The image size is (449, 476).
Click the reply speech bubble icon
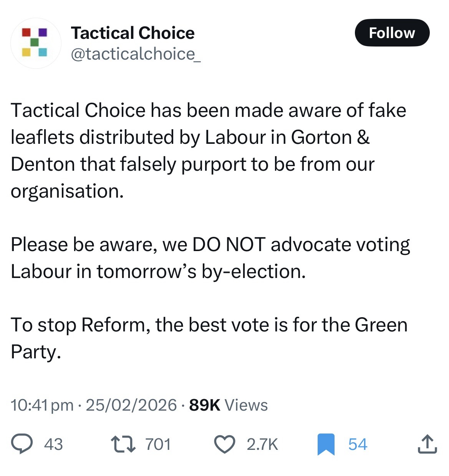click(23, 444)
